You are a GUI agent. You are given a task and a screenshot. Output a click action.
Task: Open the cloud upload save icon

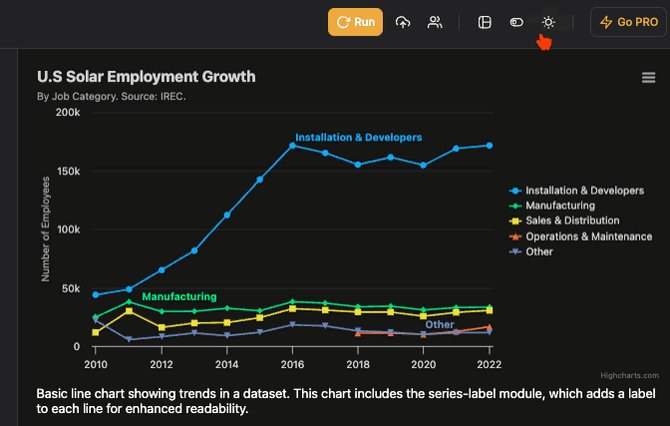pos(403,22)
